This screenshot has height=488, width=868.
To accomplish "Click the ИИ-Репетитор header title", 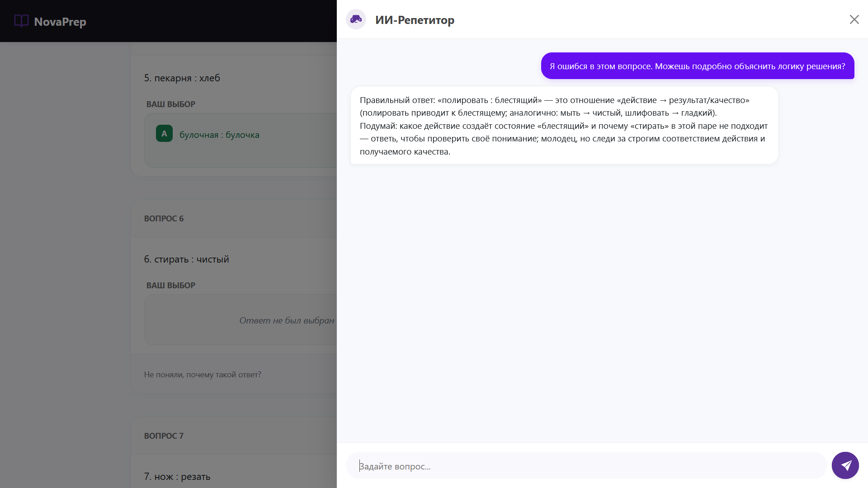I will (415, 20).
